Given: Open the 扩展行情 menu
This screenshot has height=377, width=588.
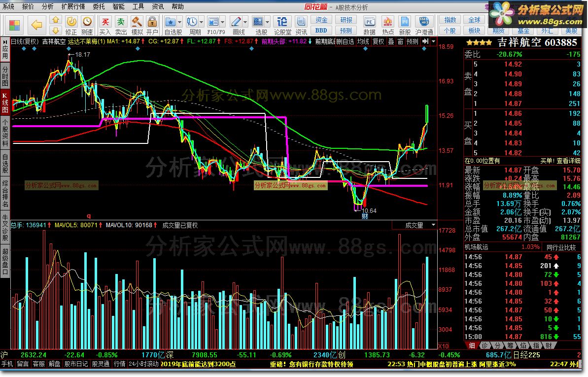Looking at the screenshot, I should (x=73, y=6).
